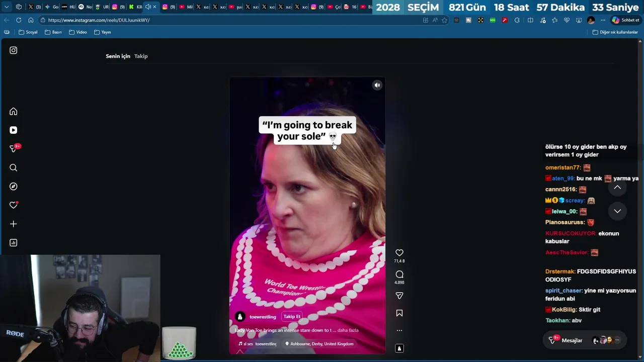Click the browser home button
The height and width of the screenshot is (362, 644).
tap(31, 20)
